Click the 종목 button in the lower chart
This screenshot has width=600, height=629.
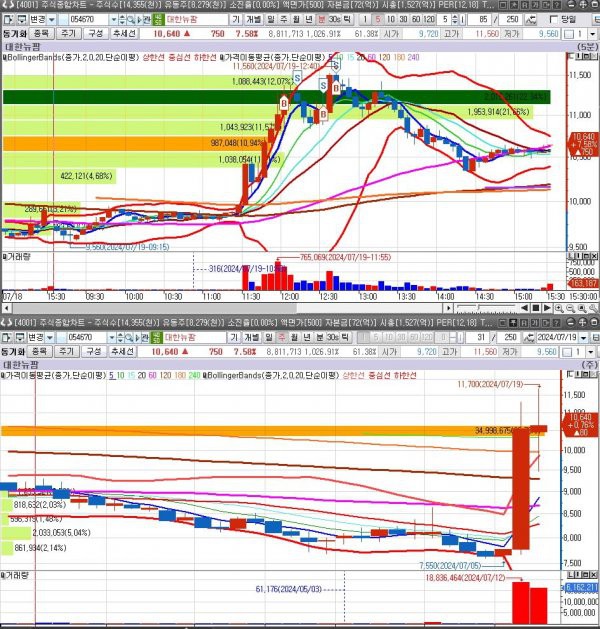[39, 351]
